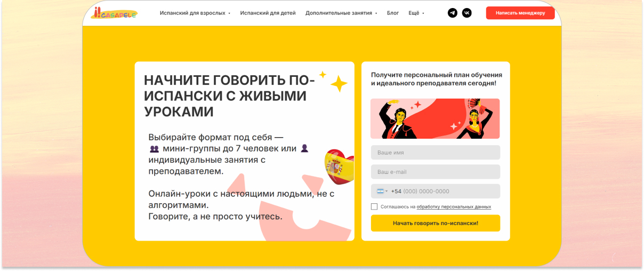The height and width of the screenshot is (271, 644).
Task: Click 'Начать говорить по-испански!' button
Action: pyautogui.click(x=436, y=223)
